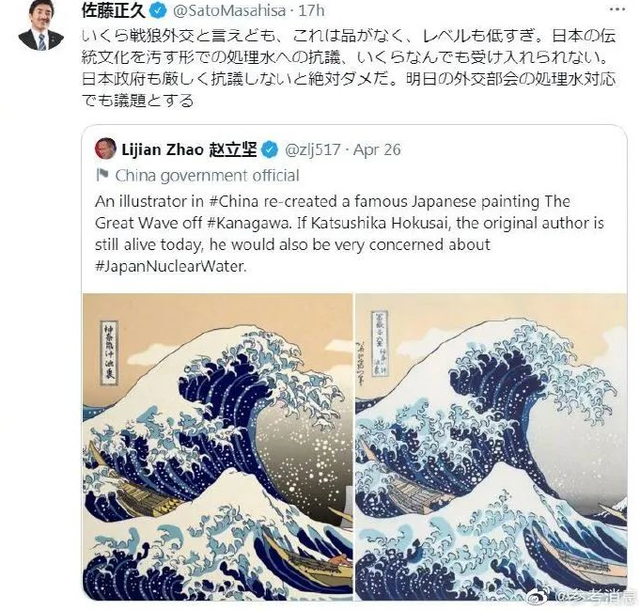Viewport: 640px width, 610px height.
Task: Click the flag icon before China government official
Action: coord(102,175)
